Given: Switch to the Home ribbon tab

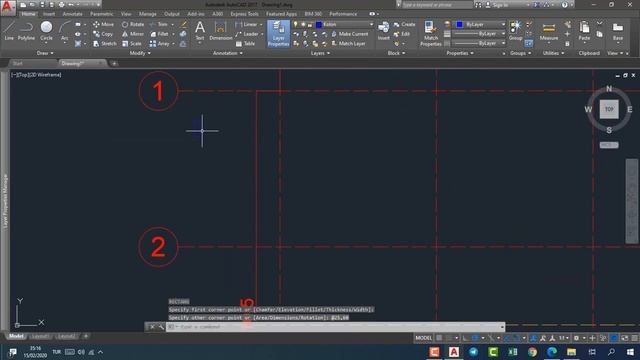Looking at the screenshot, I should point(28,14).
